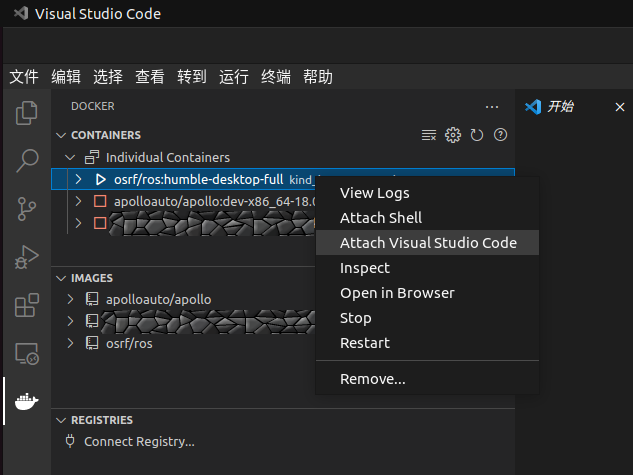This screenshot has height=475, width=633.
Task: Click the Visual Studio Code title bar logo
Action: coord(21,13)
